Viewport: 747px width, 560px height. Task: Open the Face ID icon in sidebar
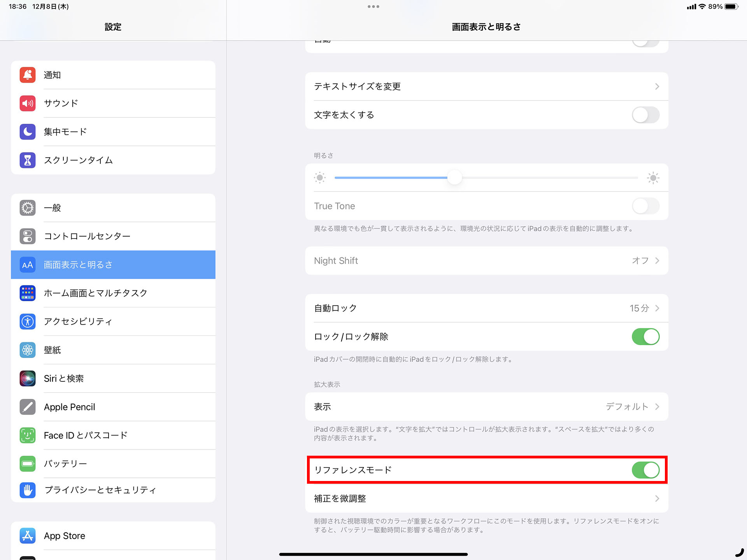27,435
